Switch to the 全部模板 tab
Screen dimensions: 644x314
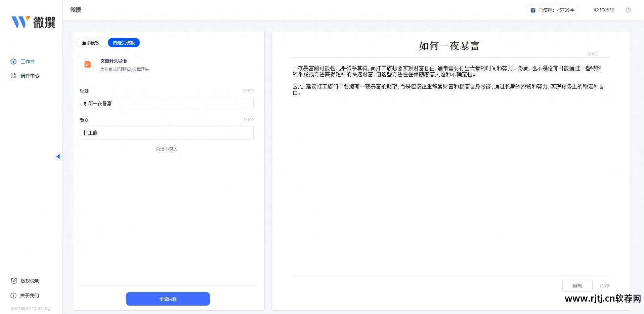point(91,42)
